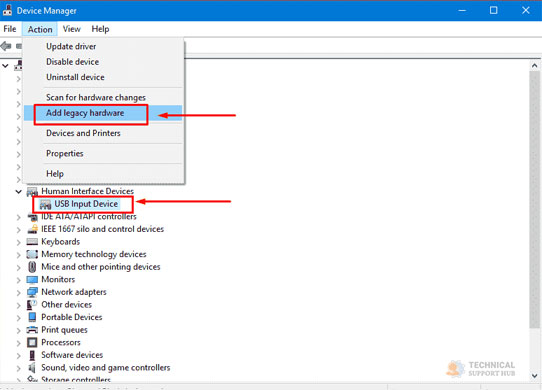Click IEEE 1667 silo devices icon
Screen dimensions: 542x390
[32, 229]
